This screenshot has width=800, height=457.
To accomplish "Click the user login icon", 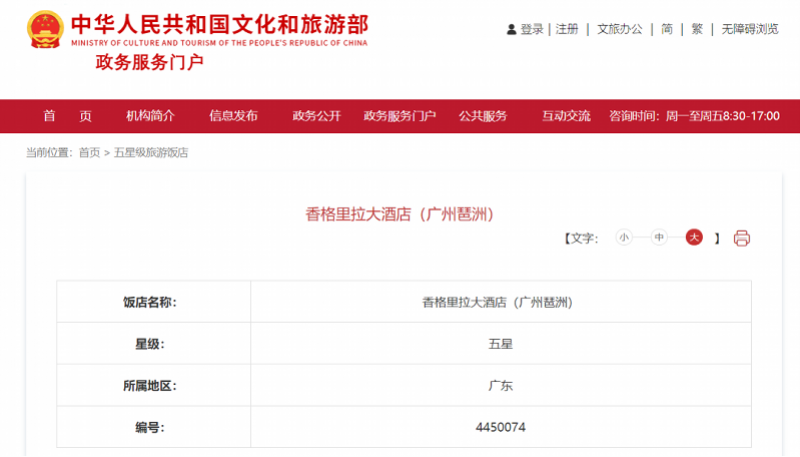I will tap(511, 30).
